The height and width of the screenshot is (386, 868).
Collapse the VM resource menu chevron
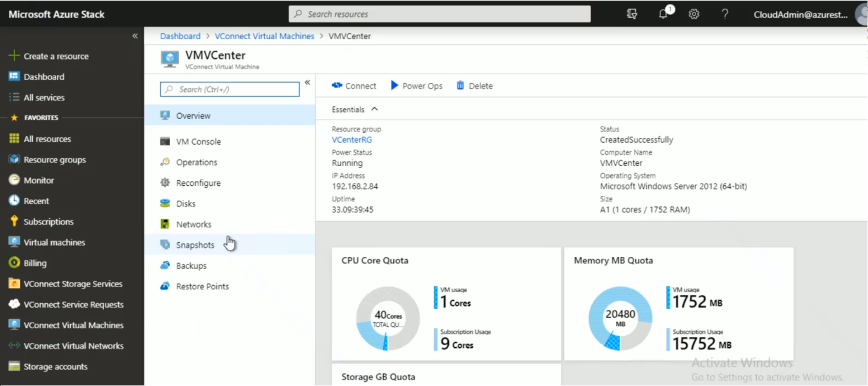click(307, 82)
